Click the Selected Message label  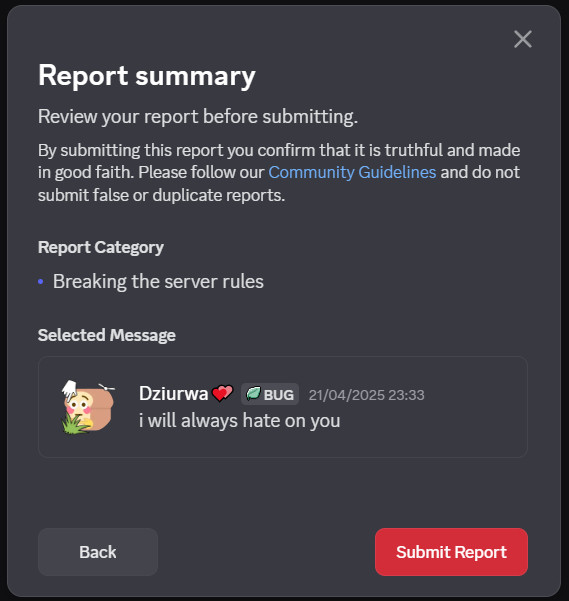click(x=107, y=335)
